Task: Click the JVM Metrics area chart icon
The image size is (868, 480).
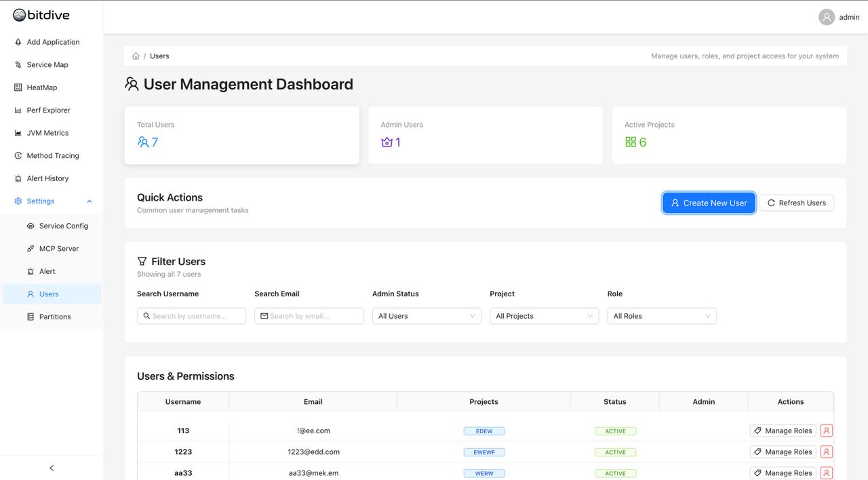Action: pyautogui.click(x=18, y=133)
